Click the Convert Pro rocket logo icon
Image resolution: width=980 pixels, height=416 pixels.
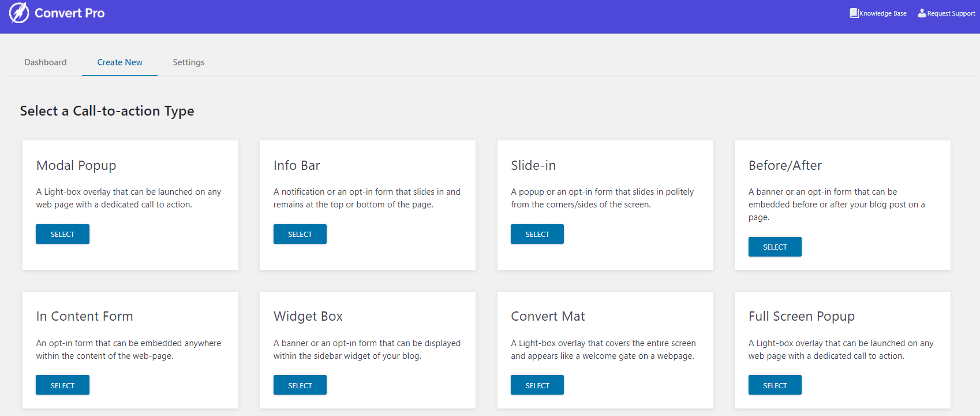[x=18, y=13]
